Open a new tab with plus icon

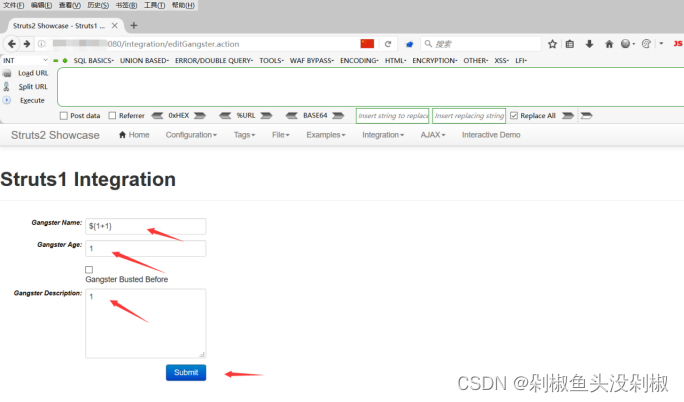(134, 26)
